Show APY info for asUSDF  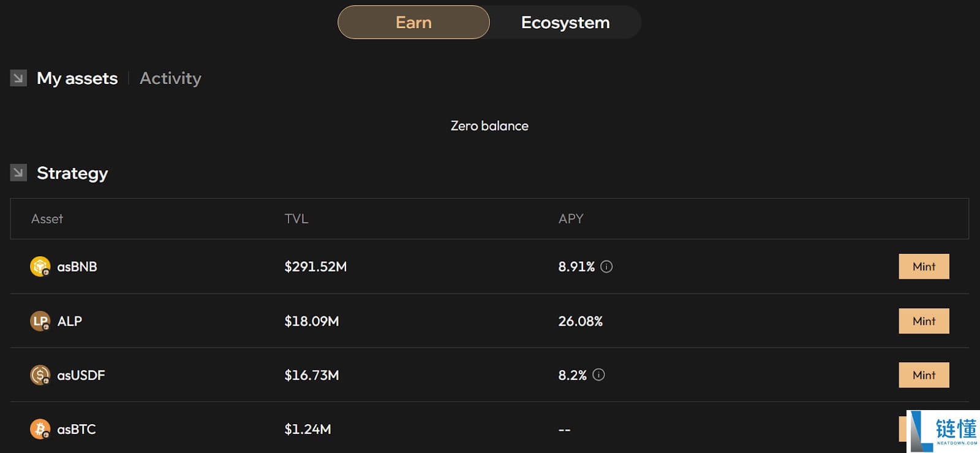coord(598,375)
